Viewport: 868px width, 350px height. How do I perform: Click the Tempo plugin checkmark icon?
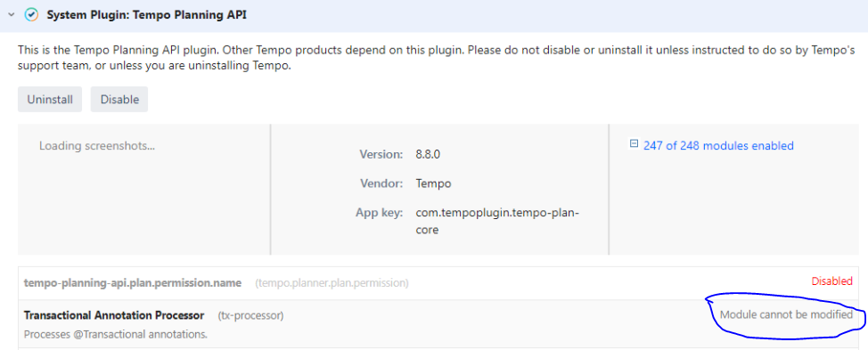pyautogui.click(x=31, y=15)
